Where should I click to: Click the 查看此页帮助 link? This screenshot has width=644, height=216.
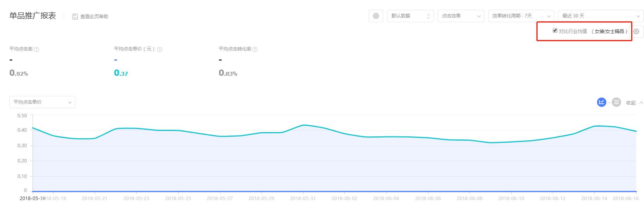(x=94, y=17)
